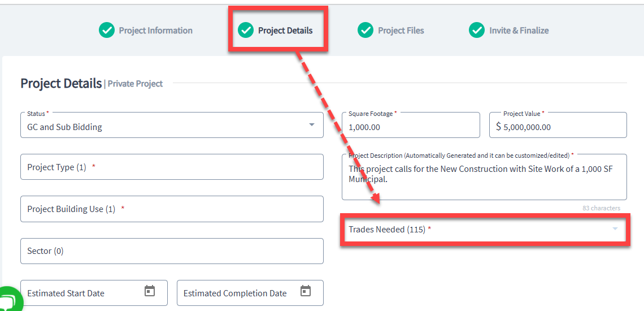The width and height of the screenshot is (644, 311).
Task: Switch to the Project Information step
Action: coord(156,31)
